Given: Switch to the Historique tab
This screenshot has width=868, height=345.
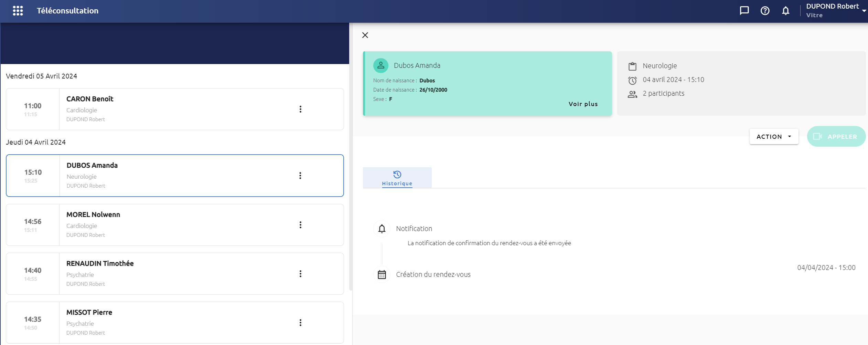Looking at the screenshot, I should [x=397, y=178].
